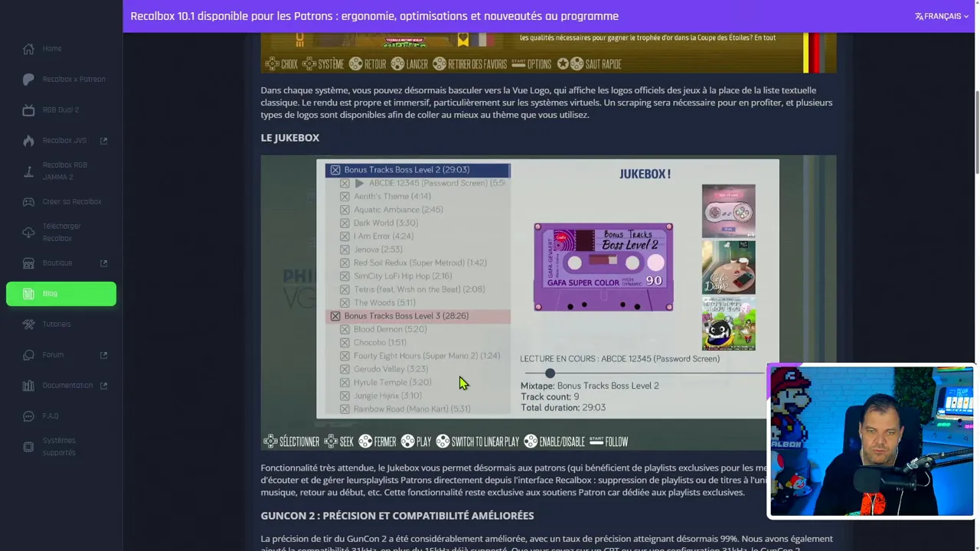Open the FRANÇAIS language dropdown
Screen dimensions: 980x551
coord(942,16)
